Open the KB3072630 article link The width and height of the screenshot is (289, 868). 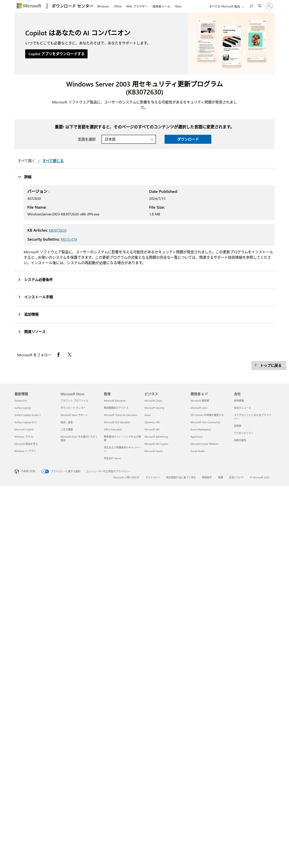click(x=58, y=231)
